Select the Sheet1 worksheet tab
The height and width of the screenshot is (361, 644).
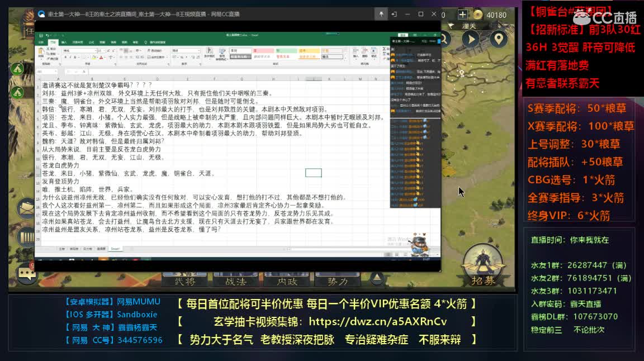115,249
